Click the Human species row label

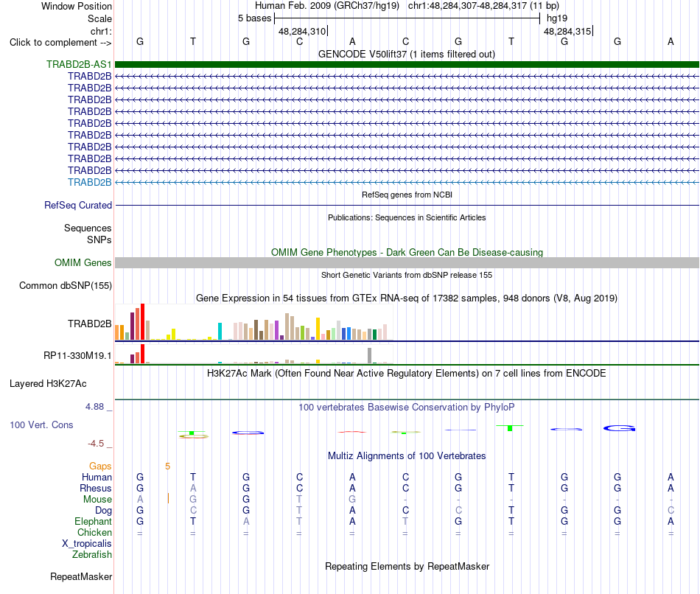[97, 478]
